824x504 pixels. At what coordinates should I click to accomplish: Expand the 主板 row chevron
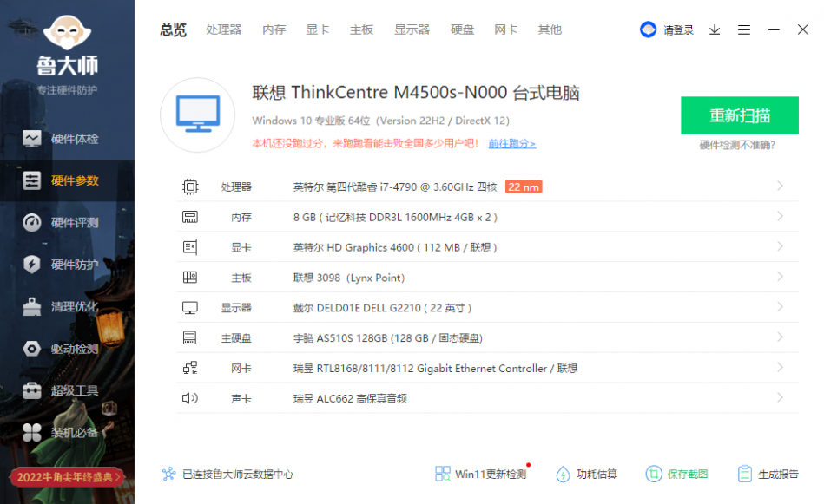[780, 277]
